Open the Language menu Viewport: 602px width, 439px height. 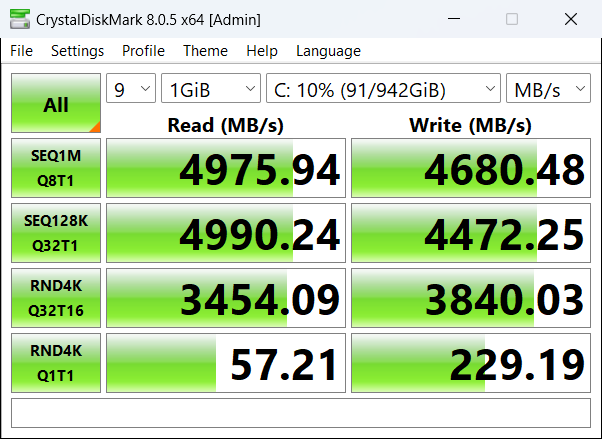(x=328, y=51)
